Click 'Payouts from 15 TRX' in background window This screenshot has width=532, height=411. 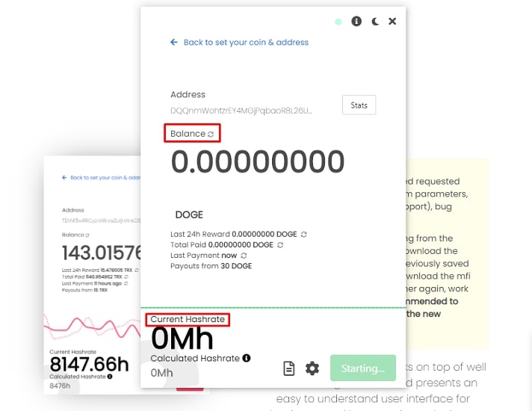(84, 290)
